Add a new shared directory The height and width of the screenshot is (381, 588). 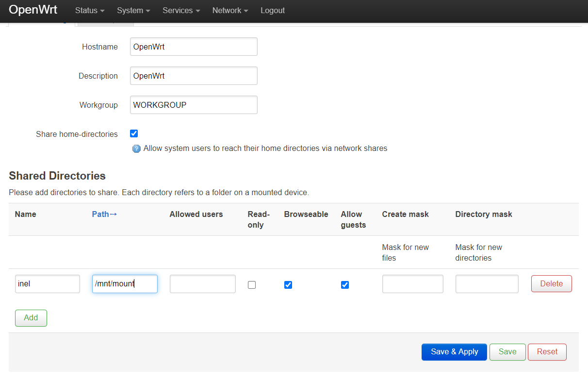(31, 318)
